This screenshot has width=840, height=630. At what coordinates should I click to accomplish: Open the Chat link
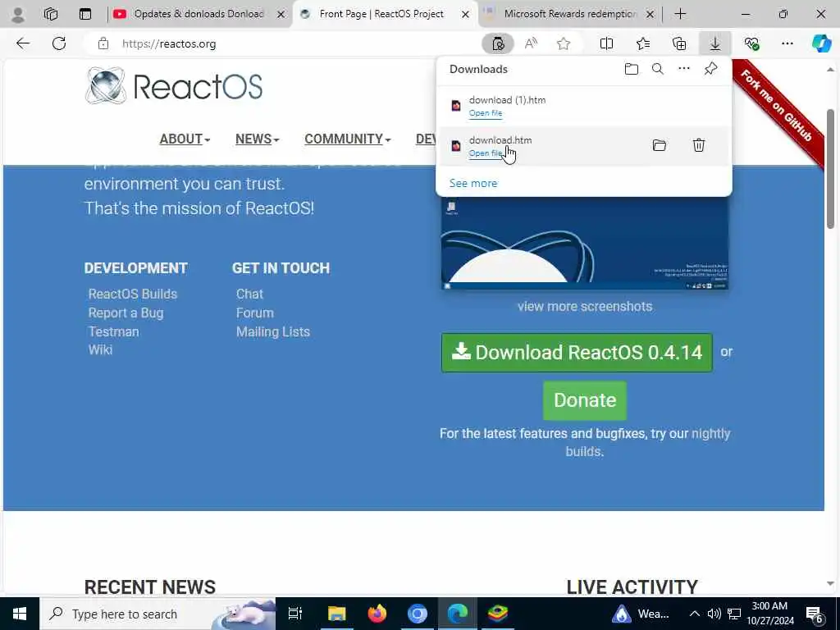(249, 294)
